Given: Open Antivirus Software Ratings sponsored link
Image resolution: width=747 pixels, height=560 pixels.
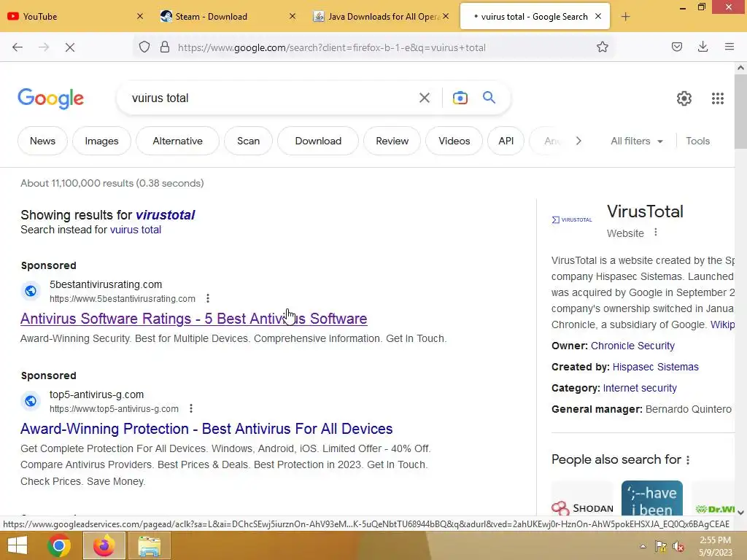Looking at the screenshot, I should pos(194,319).
